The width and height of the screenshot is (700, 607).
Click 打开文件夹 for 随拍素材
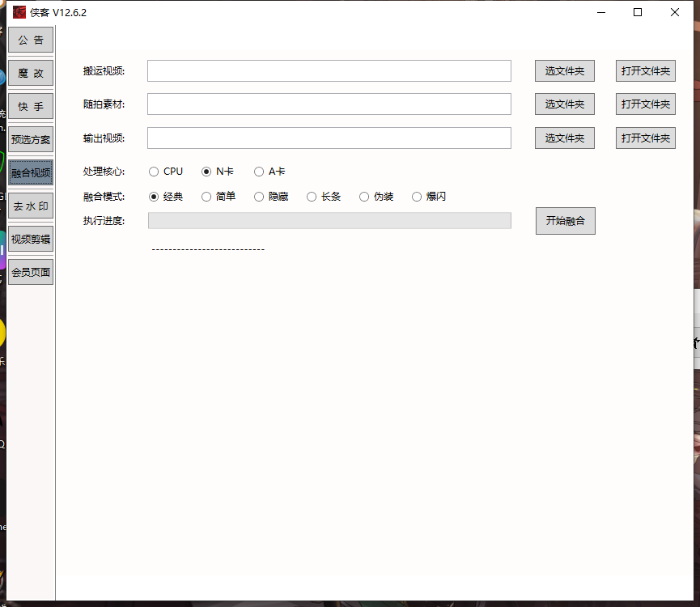click(645, 104)
